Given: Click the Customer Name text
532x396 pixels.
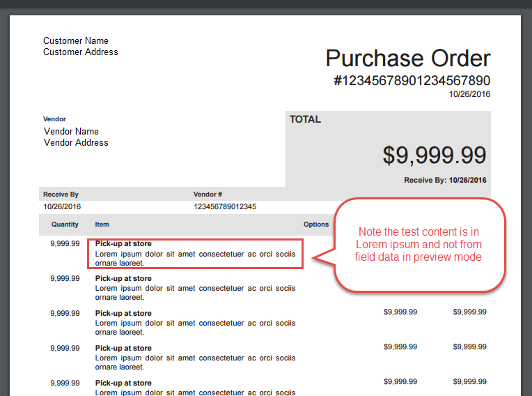Looking at the screenshot, I should pos(76,40).
